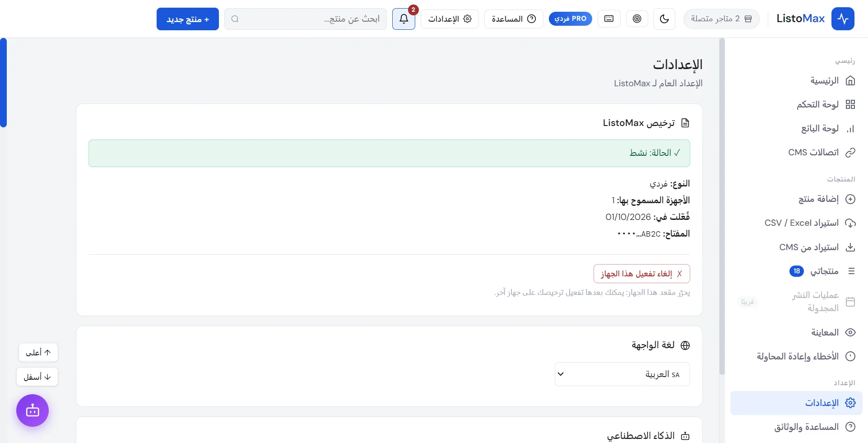Click the ListoMax pulse logo icon
Image resolution: width=868 pixels, height=443 pixels.
843,19
